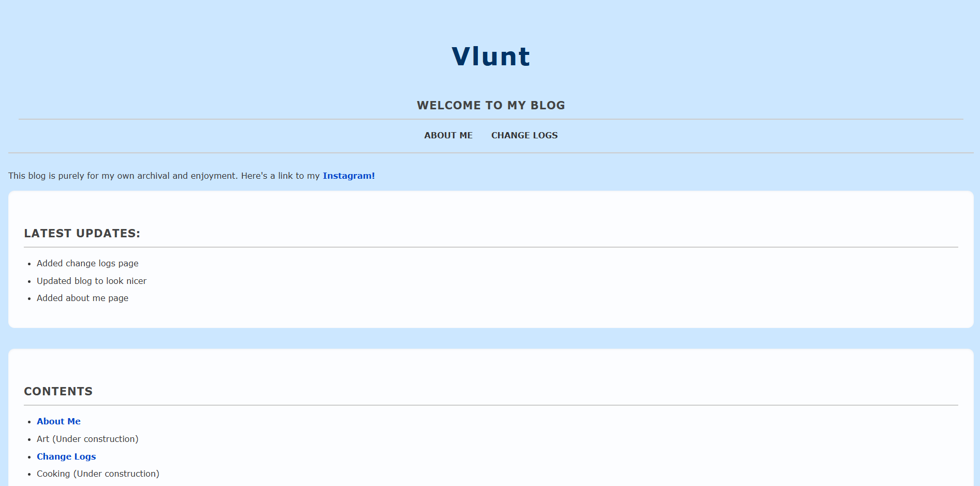Click the divider below WELCOME TO MY BLOG
This screenshot has height=486, width=980.
click(x=490, y=118)
